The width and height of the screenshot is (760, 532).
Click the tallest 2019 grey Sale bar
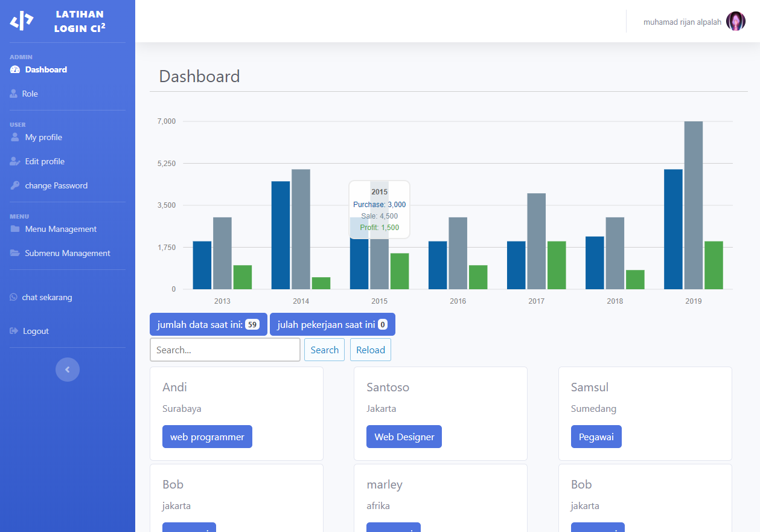pyautogui.click(x=693, y=205)
